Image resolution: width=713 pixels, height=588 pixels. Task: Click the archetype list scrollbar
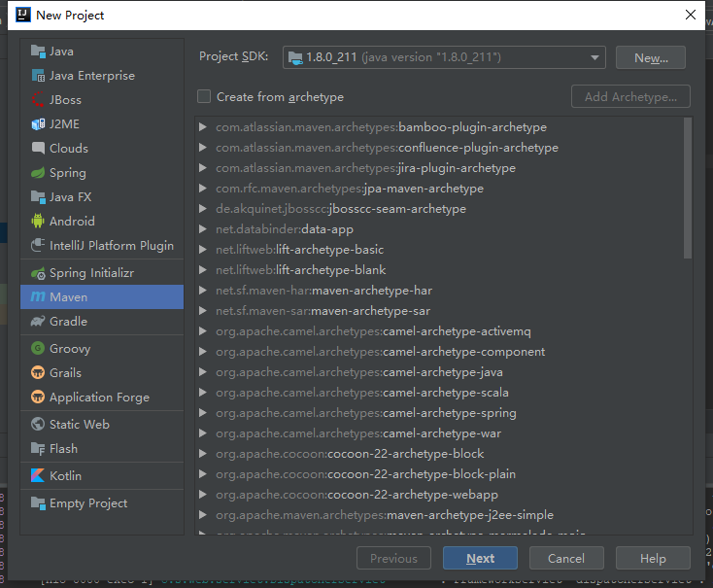[x=688, y=188]
